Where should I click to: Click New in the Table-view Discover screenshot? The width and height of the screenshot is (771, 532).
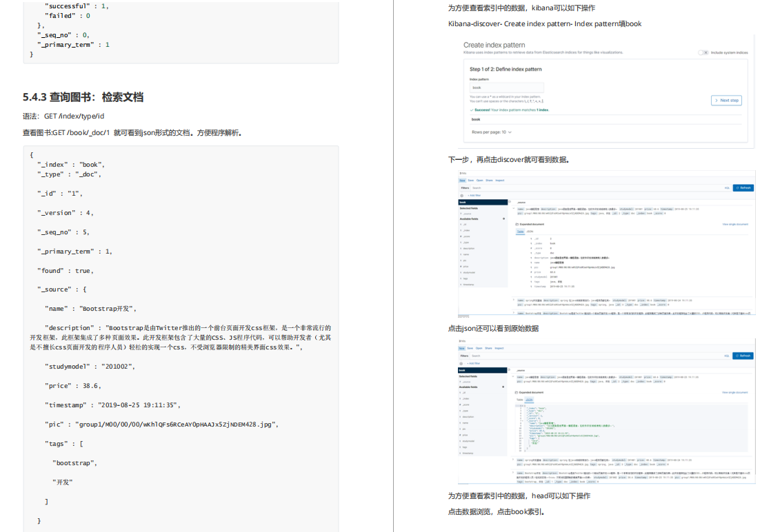point(462,181)
